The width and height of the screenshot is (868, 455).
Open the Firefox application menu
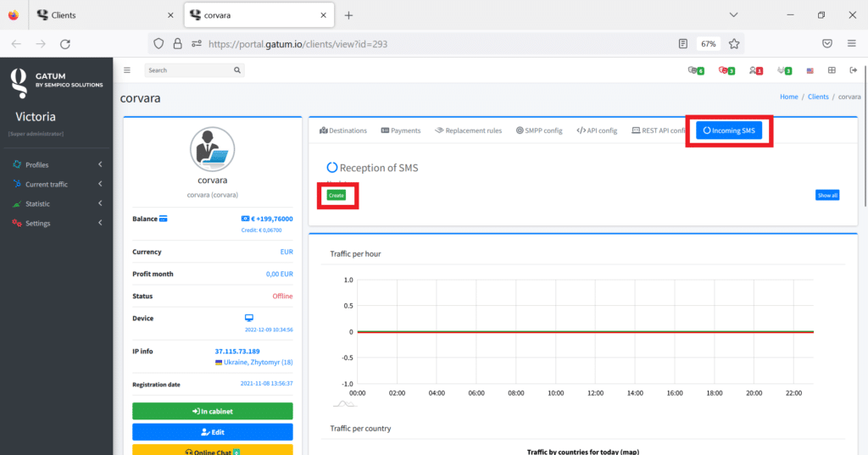[851, 44]
